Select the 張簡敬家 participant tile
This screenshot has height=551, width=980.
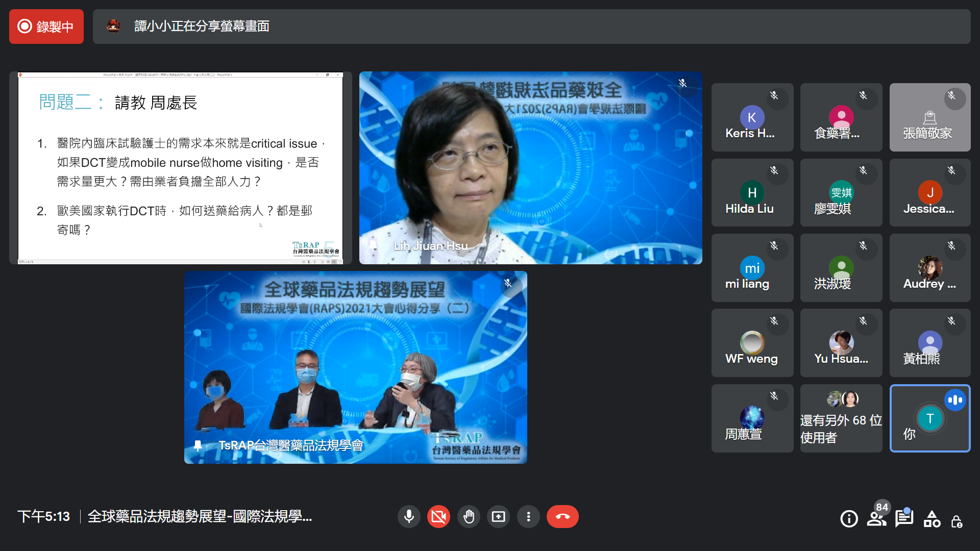tap(929, 117)
